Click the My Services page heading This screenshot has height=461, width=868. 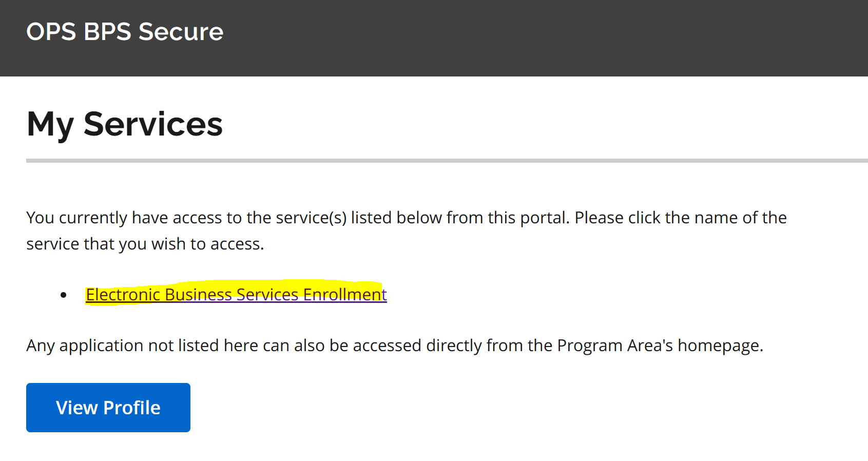click(x=125, y=124)
